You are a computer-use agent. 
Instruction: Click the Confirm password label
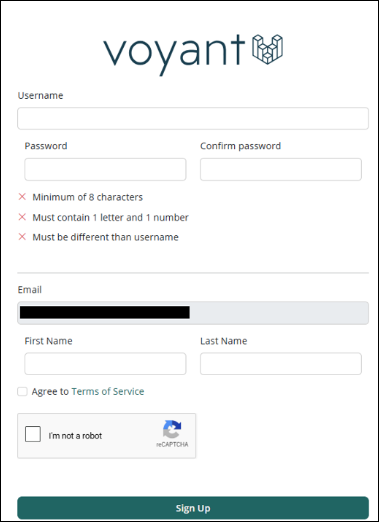coord(240,146)
